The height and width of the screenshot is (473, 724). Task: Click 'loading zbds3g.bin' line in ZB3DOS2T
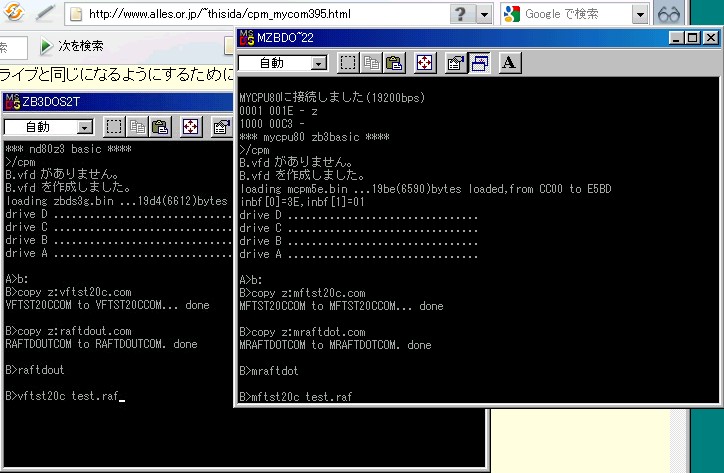[x=116, y=200]
